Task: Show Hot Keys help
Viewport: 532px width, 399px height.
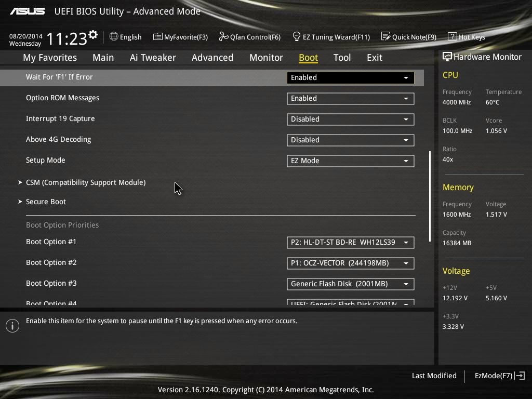Action: pos(467,37)
